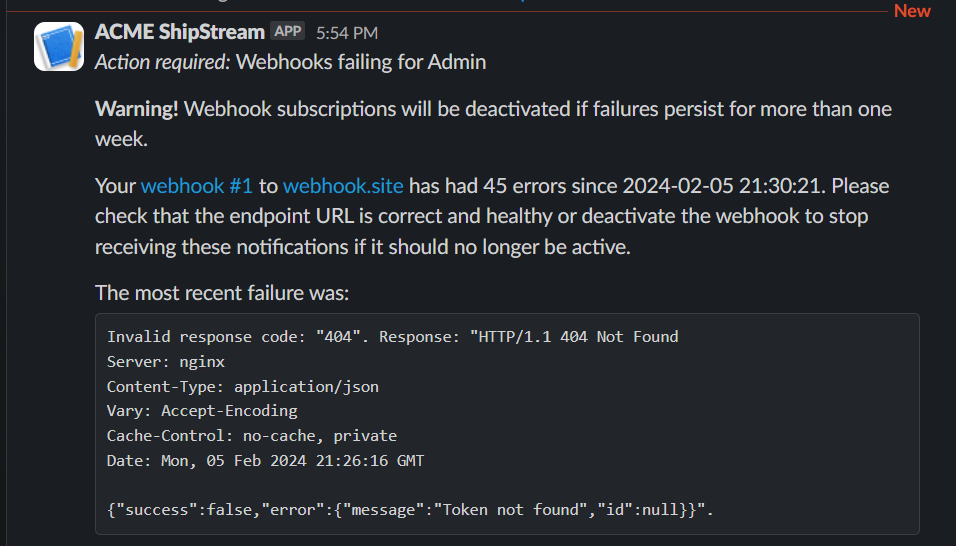Open the 5:54 PM message timestamp
Viewport: 956px width, 546px height.
coord(347,33)
